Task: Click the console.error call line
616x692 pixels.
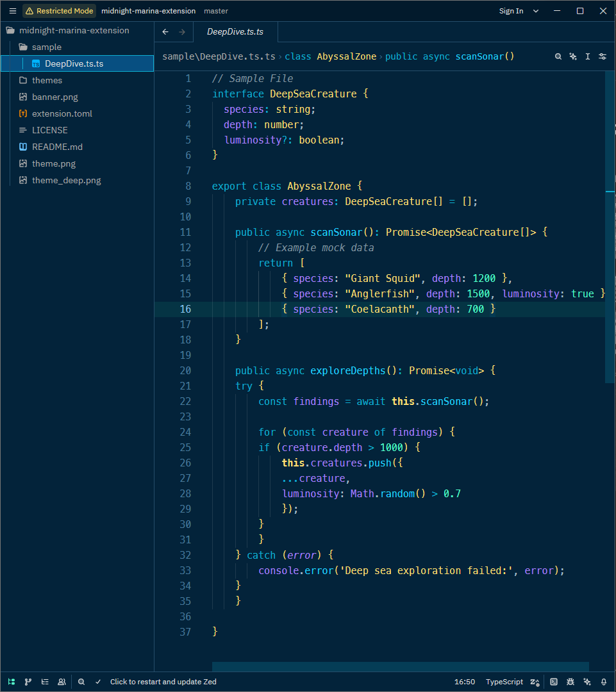Action: tap(411, 571)
